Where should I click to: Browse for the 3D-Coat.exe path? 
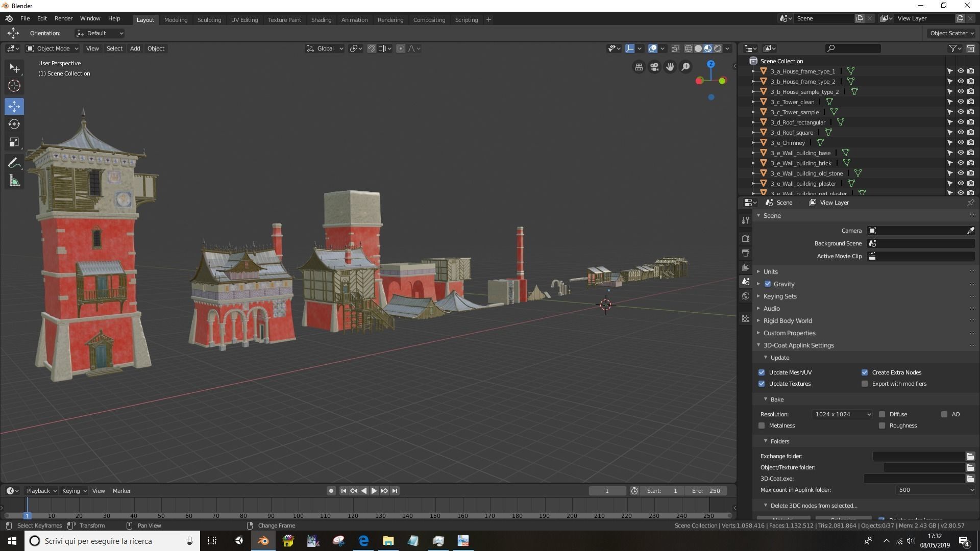tap(970, 479)
